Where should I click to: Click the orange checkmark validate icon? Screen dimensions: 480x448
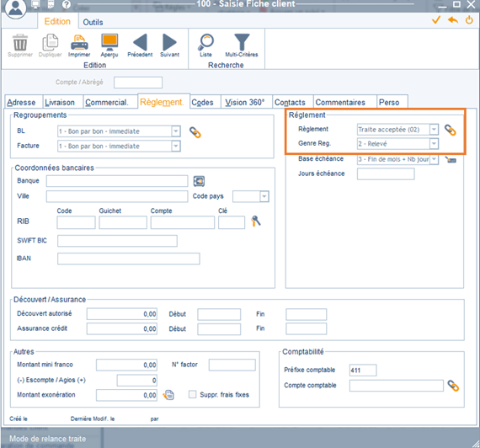click(436, 20)
